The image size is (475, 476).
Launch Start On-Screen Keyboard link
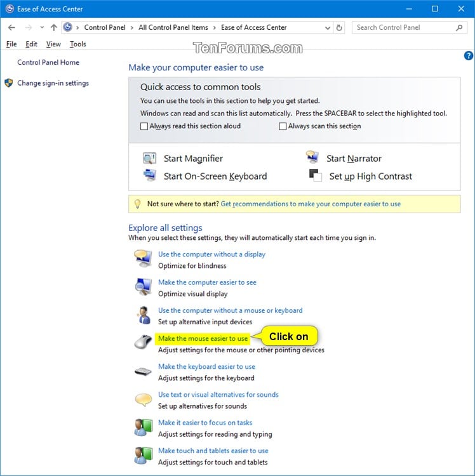coord(215,176)
